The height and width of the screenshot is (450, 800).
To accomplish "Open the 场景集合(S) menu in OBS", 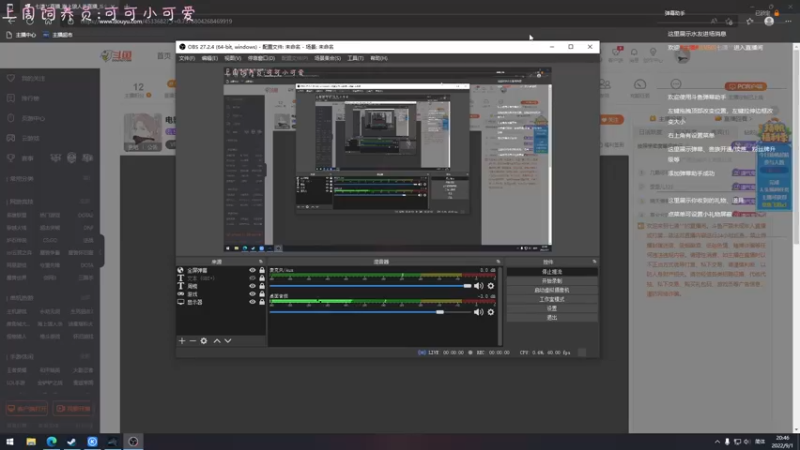I will tap(328, 58).
